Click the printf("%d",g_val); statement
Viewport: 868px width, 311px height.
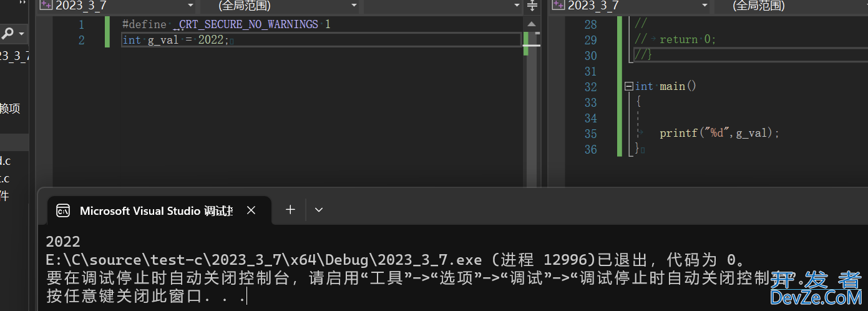pos(719,133)
